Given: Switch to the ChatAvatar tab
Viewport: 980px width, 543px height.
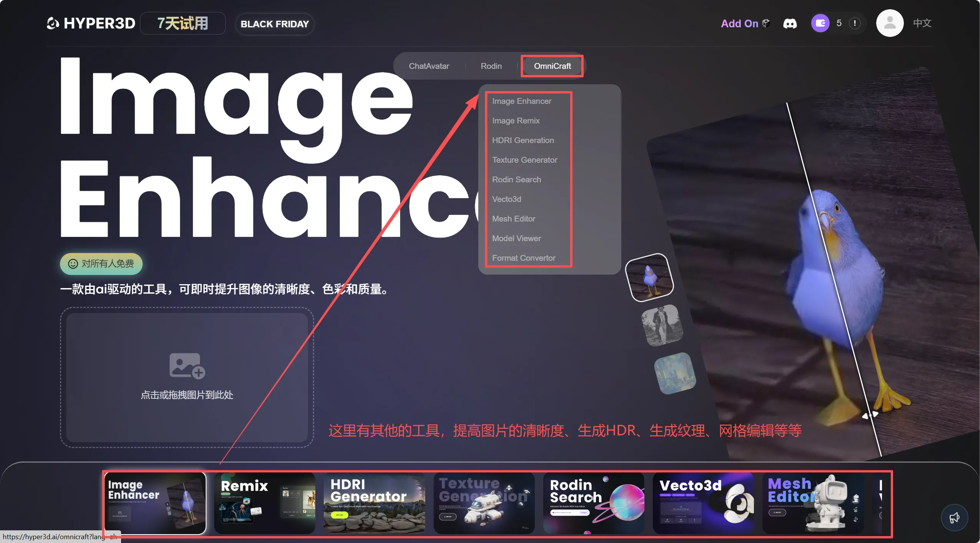Looking at the screenshot, I should [429, 66].
